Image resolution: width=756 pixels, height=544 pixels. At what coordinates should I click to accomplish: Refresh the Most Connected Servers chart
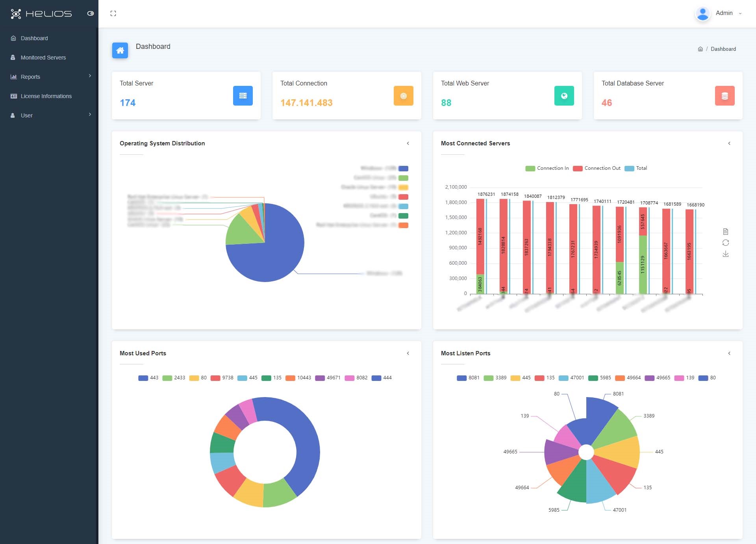[726, 243]
